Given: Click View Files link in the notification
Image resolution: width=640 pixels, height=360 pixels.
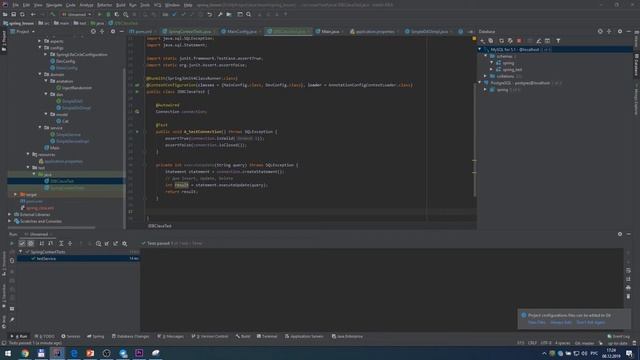Looking at the screenshot, I should (x=537, y=322).
